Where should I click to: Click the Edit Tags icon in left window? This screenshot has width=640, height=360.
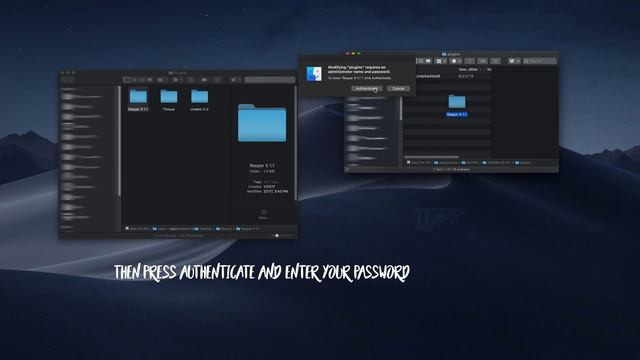(204, 80)
